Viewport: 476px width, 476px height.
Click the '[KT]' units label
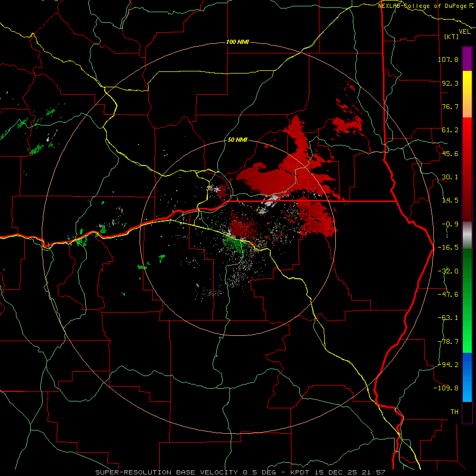452,36
